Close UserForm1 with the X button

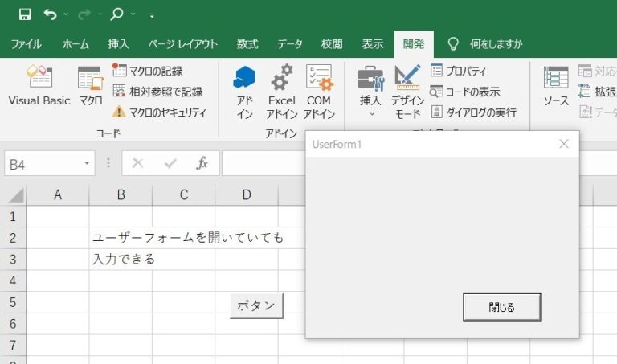[x=564, y=144]
